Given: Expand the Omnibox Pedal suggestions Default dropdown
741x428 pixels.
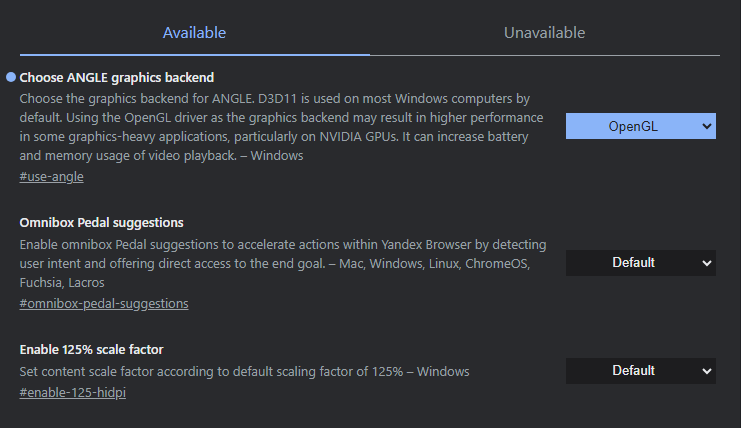Looking at the screenshot, I should click(x=640, y=263).
